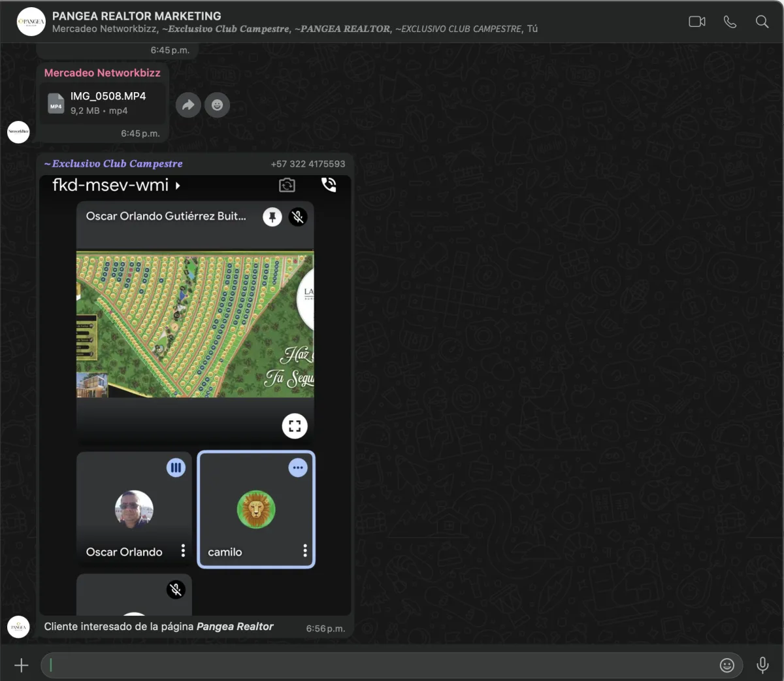
Task: Click the pin icon beside Oscar Orlando Gutiérrez
Action: point(272,217)
